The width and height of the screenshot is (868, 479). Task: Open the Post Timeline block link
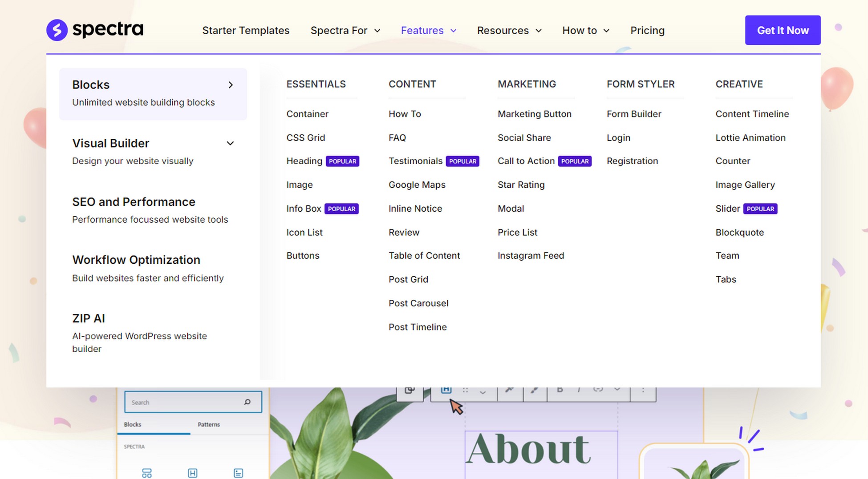(418, 327)
